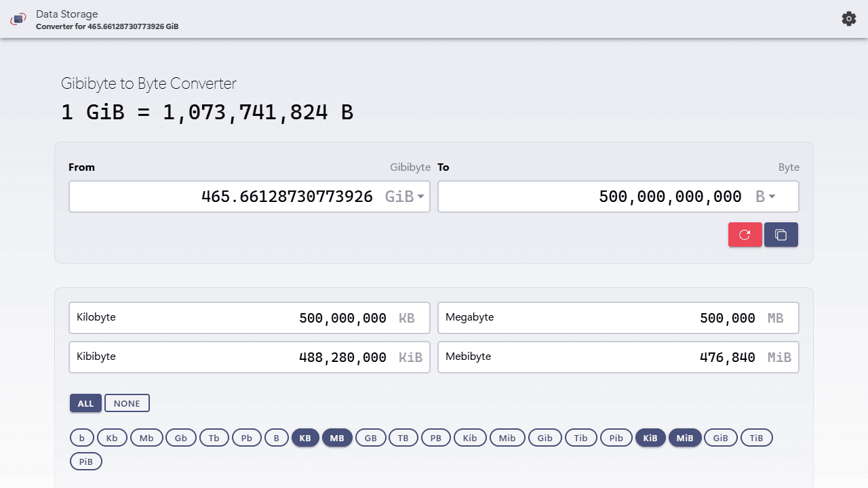Click the Mebibyte result field

tap(618, 357)
